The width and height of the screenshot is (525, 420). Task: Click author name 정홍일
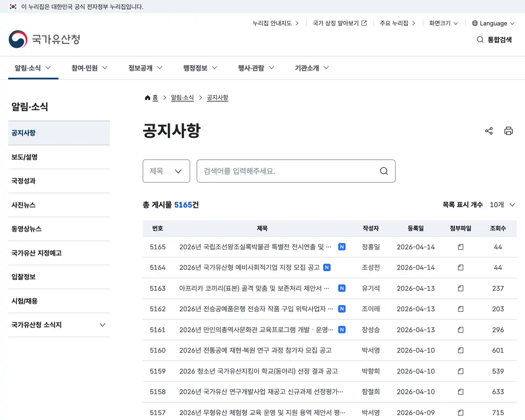[371, 247]
